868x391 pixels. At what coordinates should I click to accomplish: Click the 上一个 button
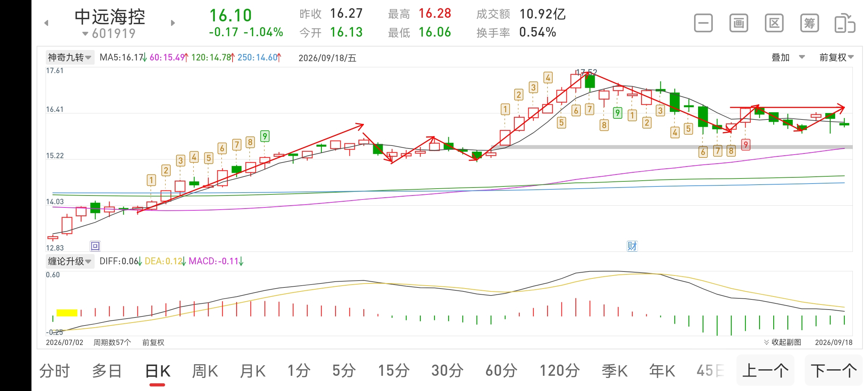click(765, 370)
